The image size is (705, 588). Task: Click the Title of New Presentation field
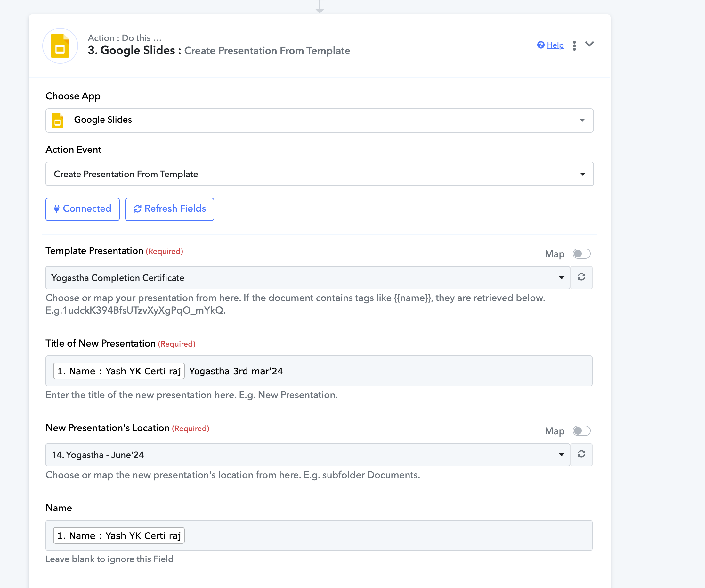point(319,371)
